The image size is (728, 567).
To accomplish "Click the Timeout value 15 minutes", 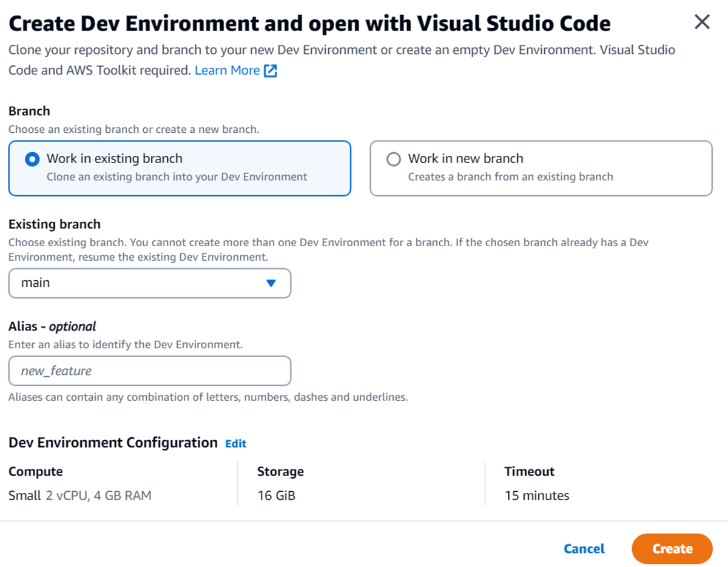I will click(x=537, y=496).
